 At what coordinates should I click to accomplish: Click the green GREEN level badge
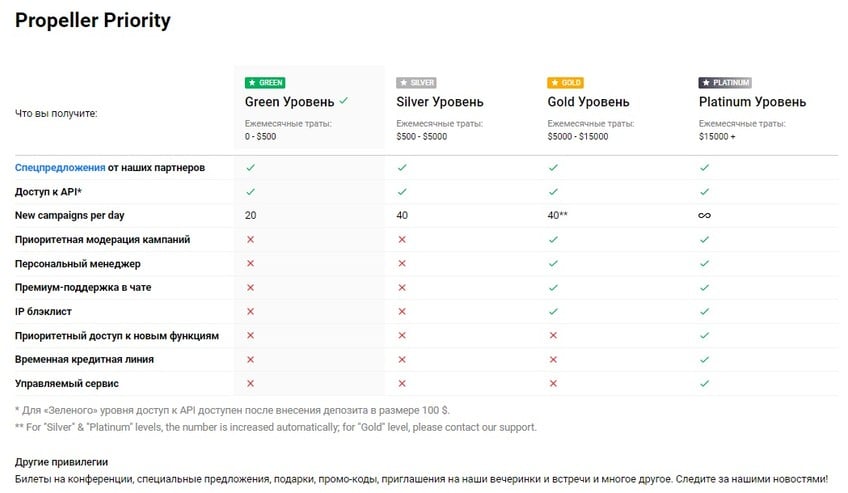click(x=265, y=83)
